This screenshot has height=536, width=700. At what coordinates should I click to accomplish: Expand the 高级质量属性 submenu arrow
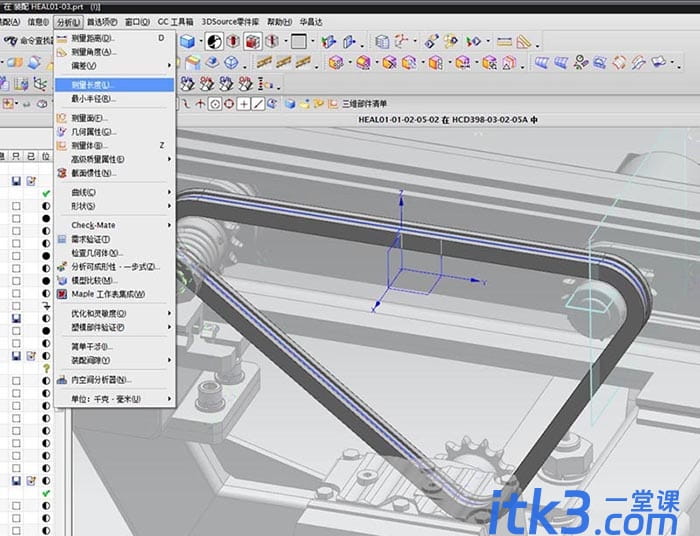click(x=169, y=159)
